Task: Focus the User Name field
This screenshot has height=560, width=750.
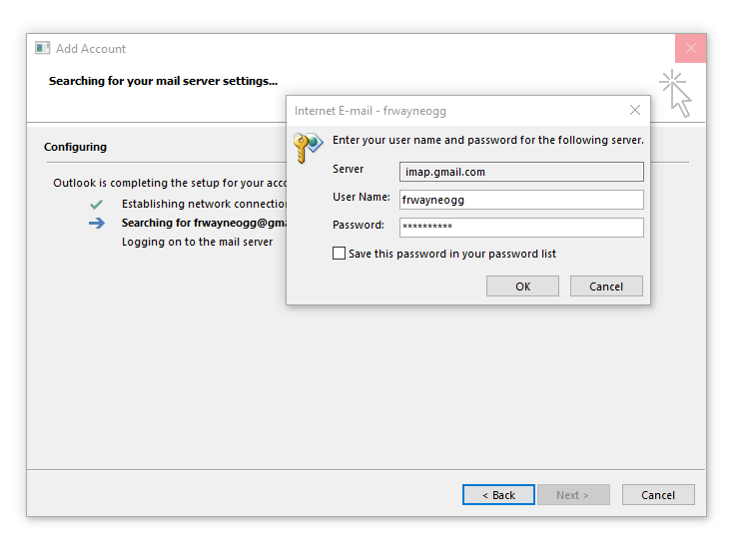Action: (521, 200)
